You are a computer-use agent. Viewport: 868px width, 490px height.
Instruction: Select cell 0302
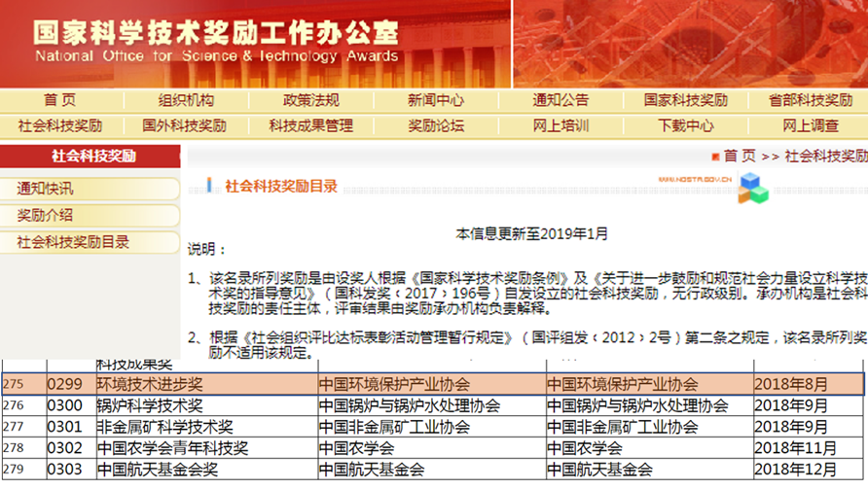click(x=71, y=448)
